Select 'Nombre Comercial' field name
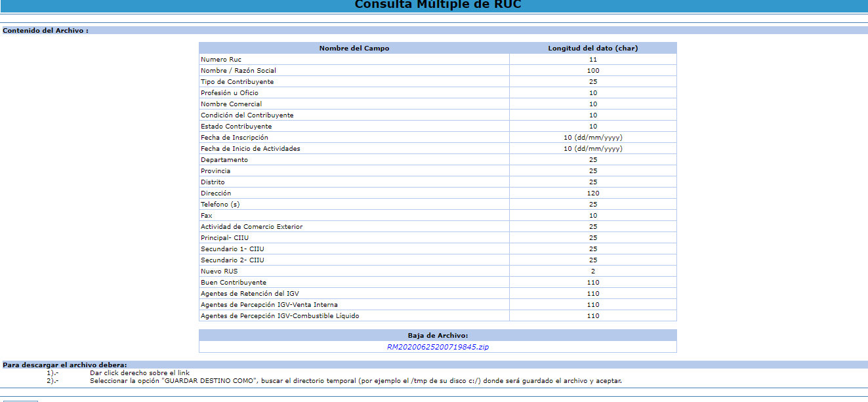This screenshot has height=402, width=868. 231,104
